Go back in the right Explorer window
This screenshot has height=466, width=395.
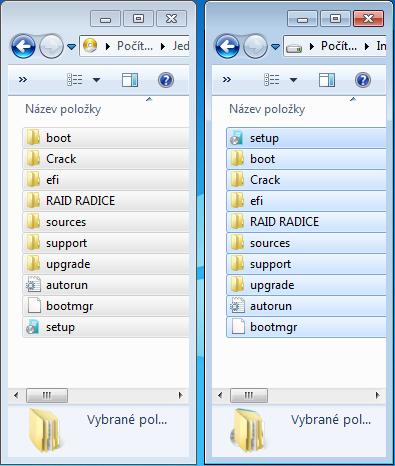tap(227, 46)
